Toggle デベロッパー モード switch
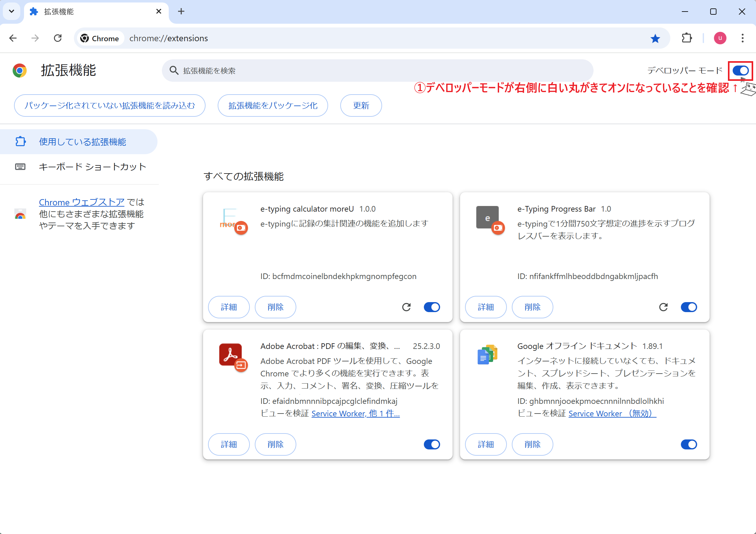This screenshot has height=534, width=756. (x=740, y=71)
